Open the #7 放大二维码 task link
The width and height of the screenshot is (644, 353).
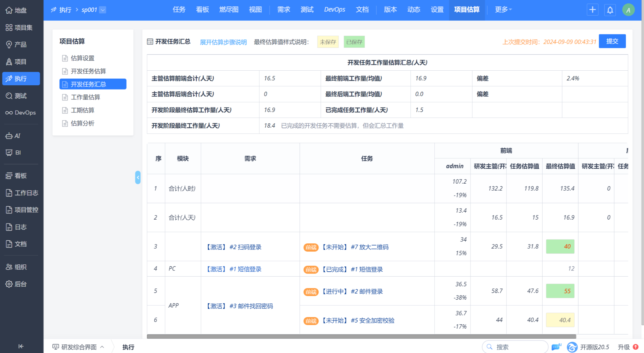[x=369, y=247]
